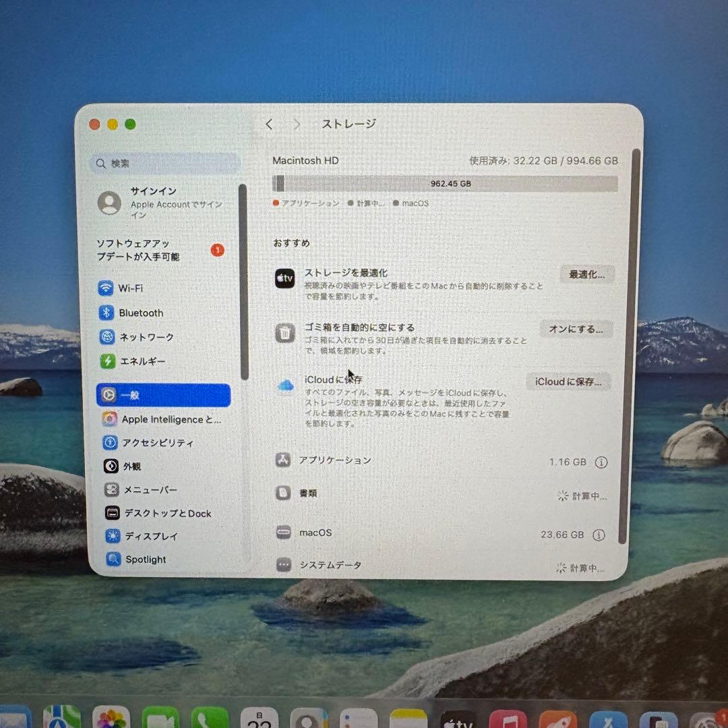
Task: Click the Apple TV icon beside ストレージを最適化
Action: pos(284,278)
